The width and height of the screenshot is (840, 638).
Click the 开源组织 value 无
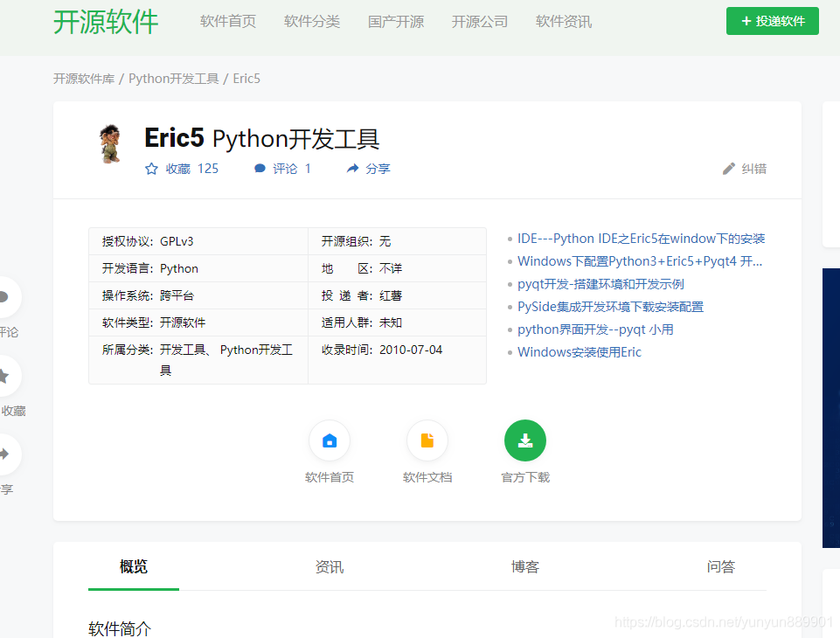pos(385,241)
